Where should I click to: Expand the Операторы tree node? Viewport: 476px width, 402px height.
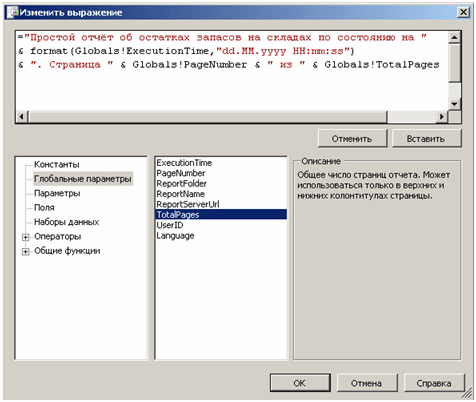coord(26,237)
